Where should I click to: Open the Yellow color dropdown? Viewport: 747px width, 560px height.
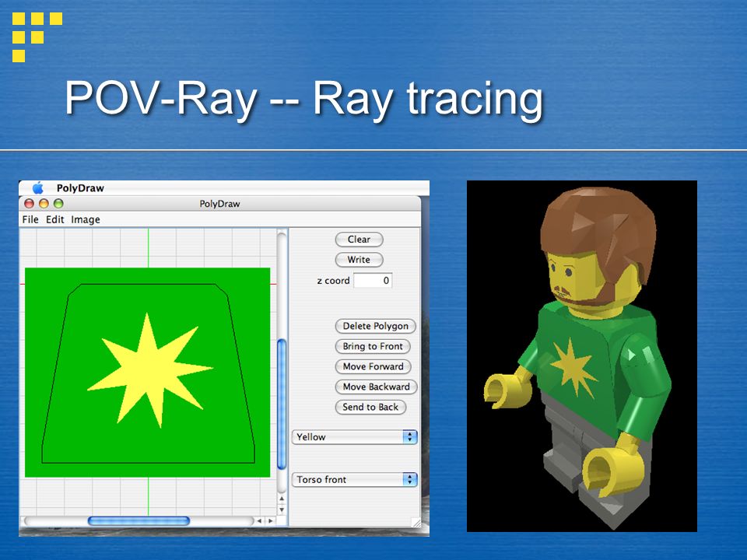click(355, 437)
